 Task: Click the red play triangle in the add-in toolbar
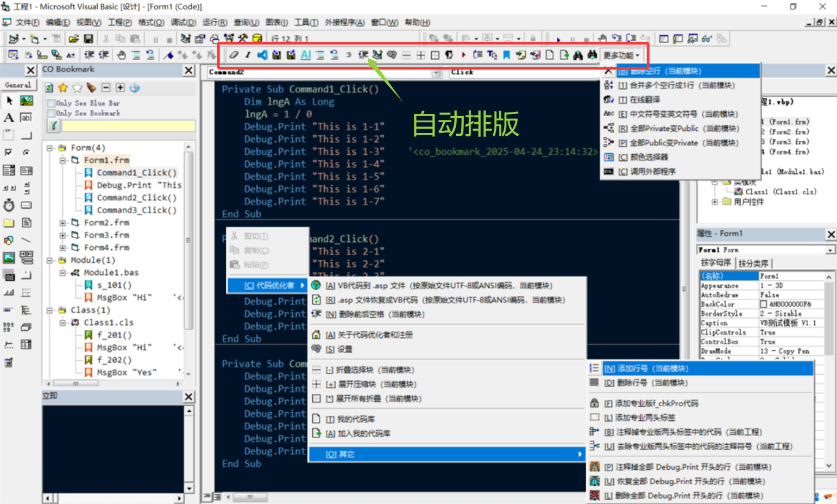463,55
